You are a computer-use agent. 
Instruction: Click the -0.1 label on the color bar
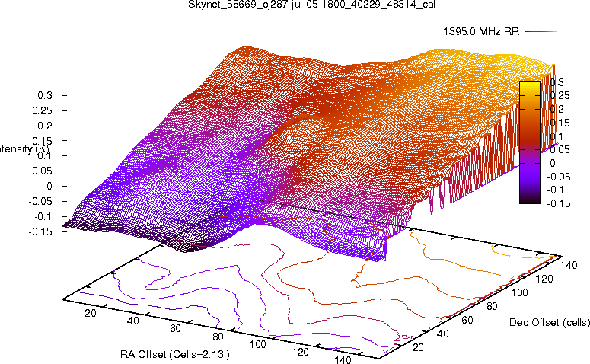click(x=556, y=190)
